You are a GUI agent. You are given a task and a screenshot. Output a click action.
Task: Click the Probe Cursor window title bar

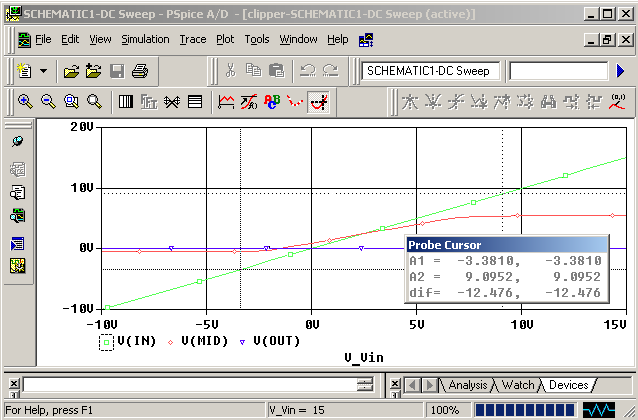(x=507, y=245)
